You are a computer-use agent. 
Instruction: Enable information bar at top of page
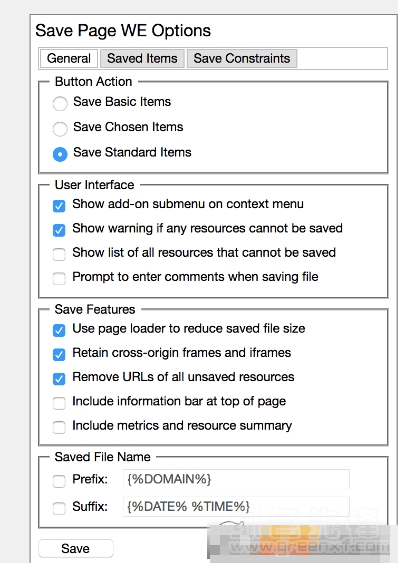[x=59, y=403]
